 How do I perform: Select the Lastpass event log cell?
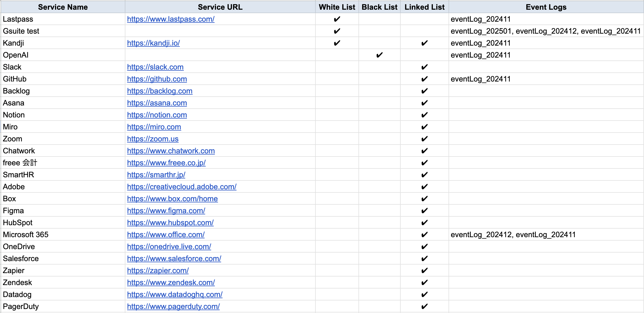pyautogui.click(x=546, y=19)
